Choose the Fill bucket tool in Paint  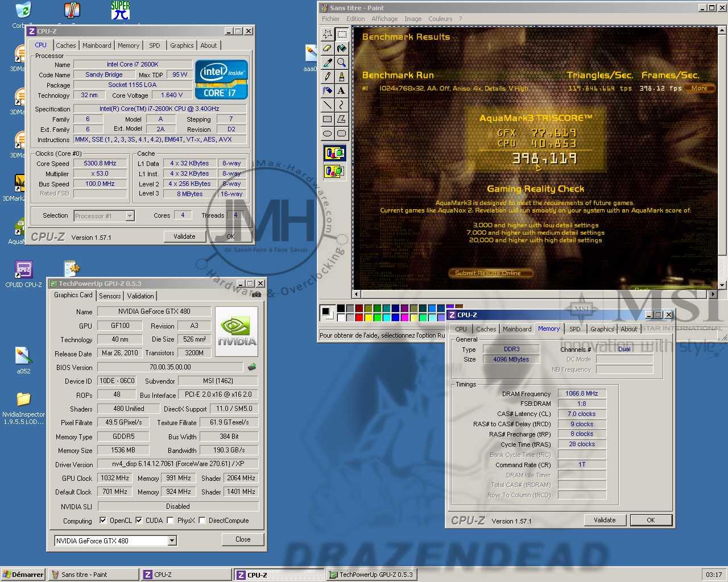coord(341,48)
